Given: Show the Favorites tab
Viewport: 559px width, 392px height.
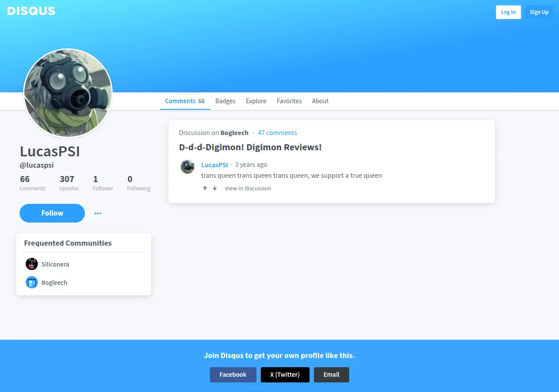Looking at the screenshot, I should 289,101.
